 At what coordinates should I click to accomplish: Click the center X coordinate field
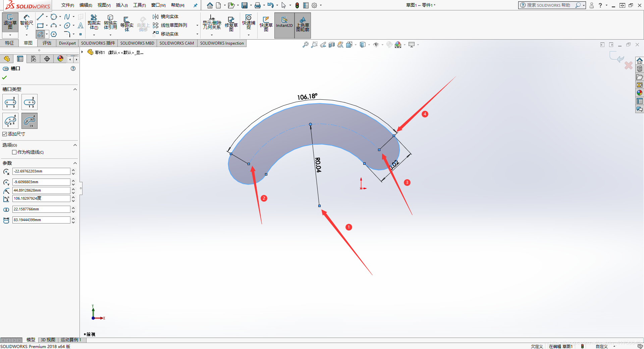click(41, 171)
